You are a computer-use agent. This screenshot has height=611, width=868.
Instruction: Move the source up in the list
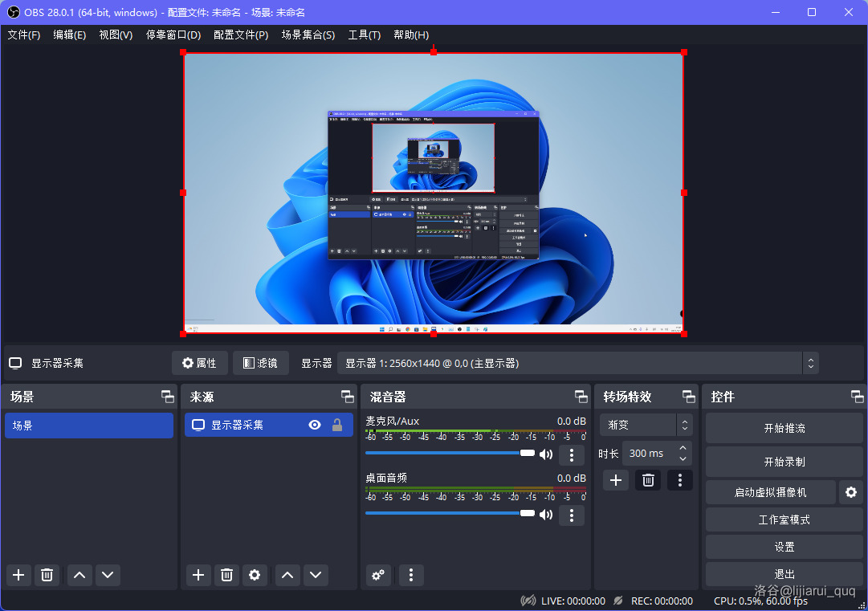287,575
